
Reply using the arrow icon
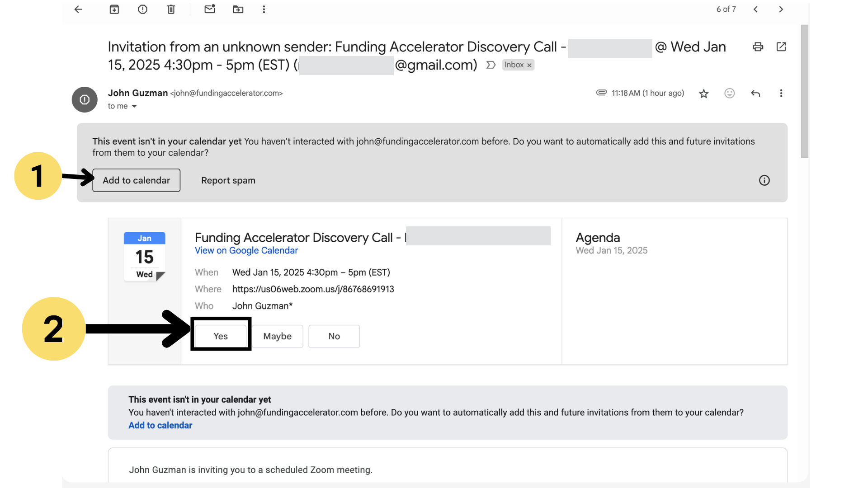(x=755, y=94)
